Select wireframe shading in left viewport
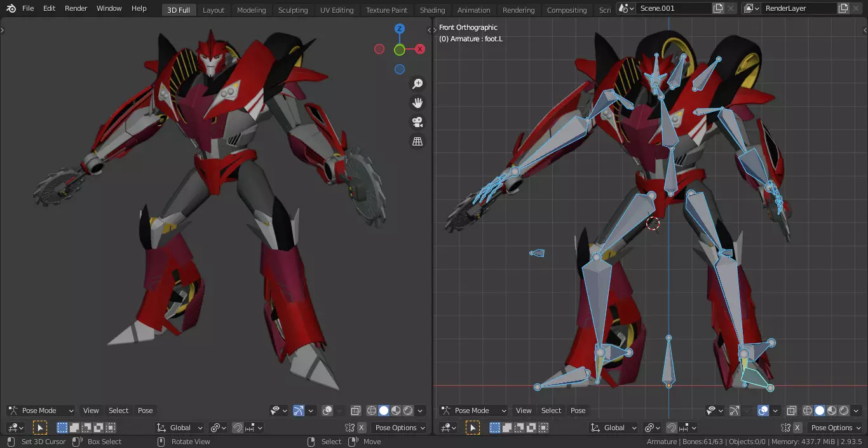Viewport: 868px width, 448px height. coord(372,411)
